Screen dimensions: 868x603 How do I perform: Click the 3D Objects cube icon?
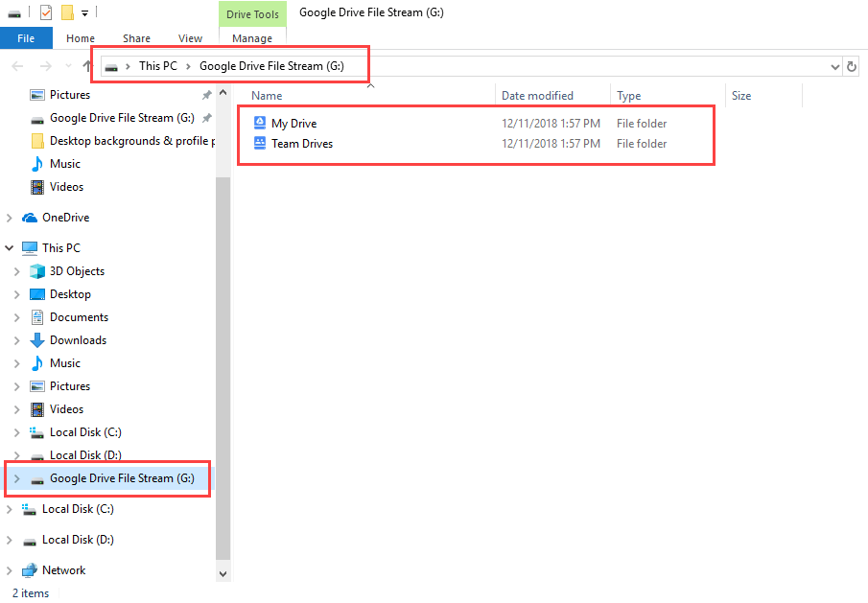37,271
